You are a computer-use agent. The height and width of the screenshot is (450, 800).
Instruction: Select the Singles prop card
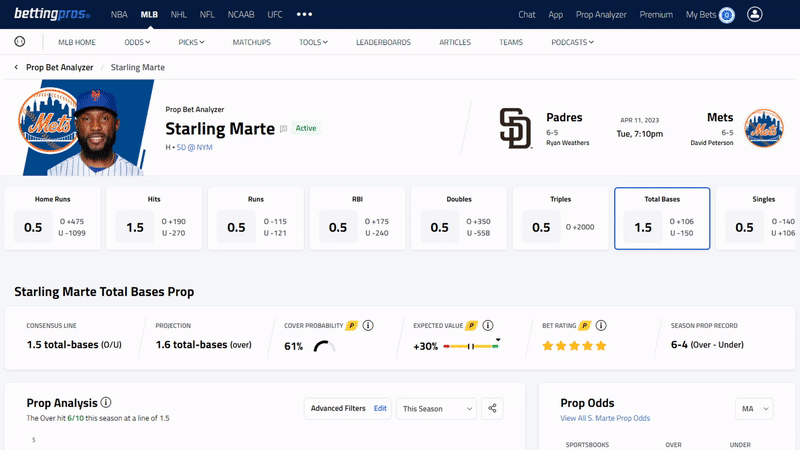[x=758, y=218]
